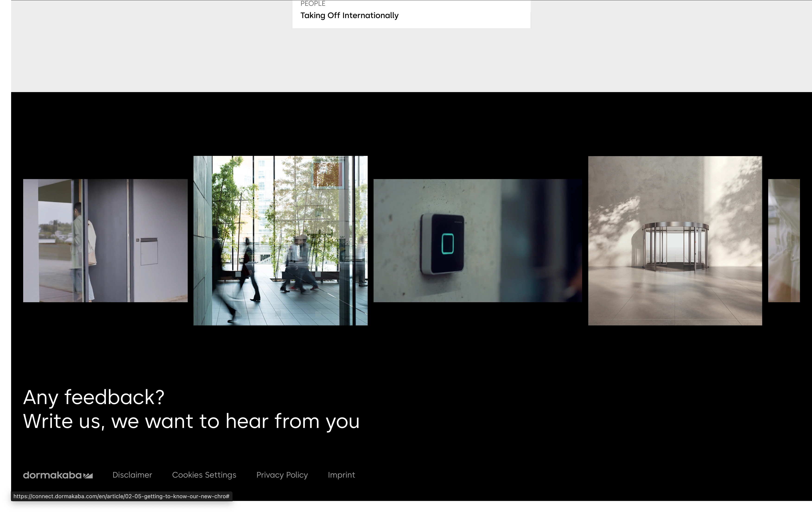
Task: Select the revolving door photo
Action: click(675, 240)
